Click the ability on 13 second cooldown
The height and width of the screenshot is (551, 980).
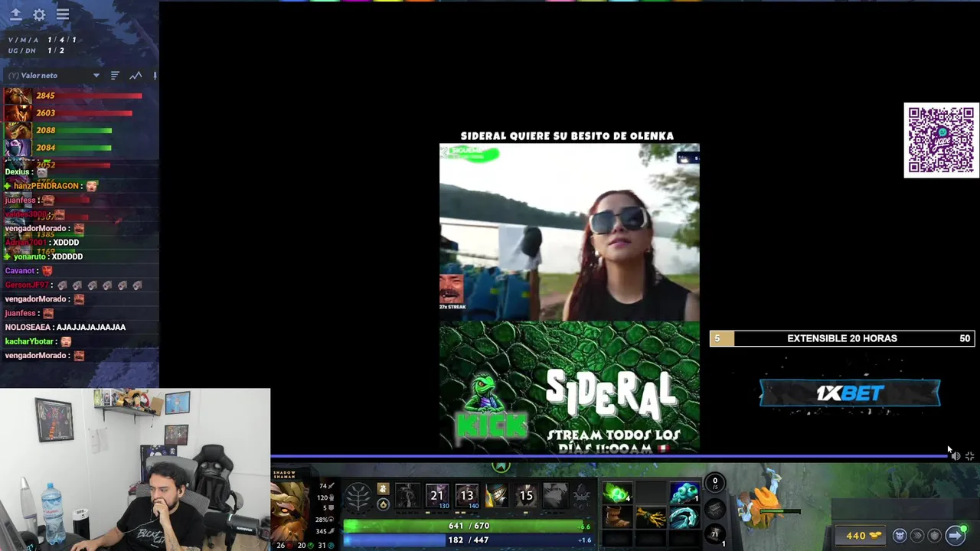click(x=467, y=495)
